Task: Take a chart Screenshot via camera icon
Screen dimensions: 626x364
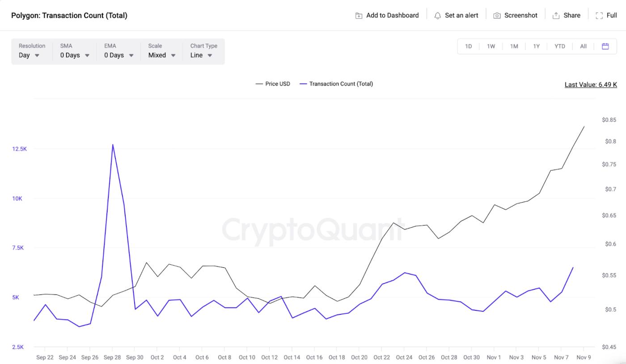Action: point(496,15)
